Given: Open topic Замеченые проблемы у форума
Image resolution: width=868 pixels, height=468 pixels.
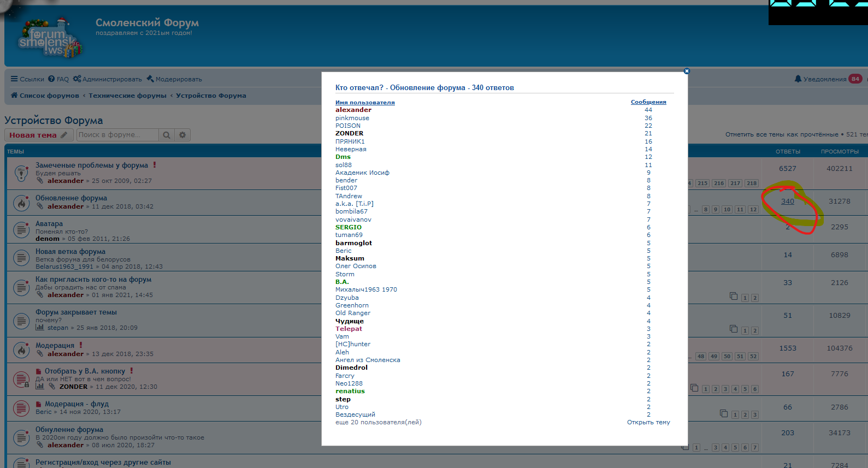Looking at the screenshot, I should point(92,165).
